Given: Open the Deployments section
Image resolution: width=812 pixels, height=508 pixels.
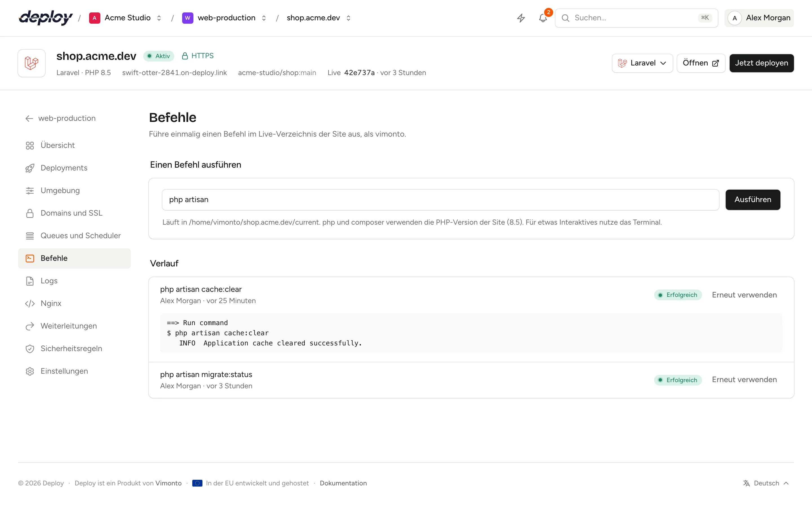Looking at the screenshot, I should pyautogui.click(x=74, y=168).
